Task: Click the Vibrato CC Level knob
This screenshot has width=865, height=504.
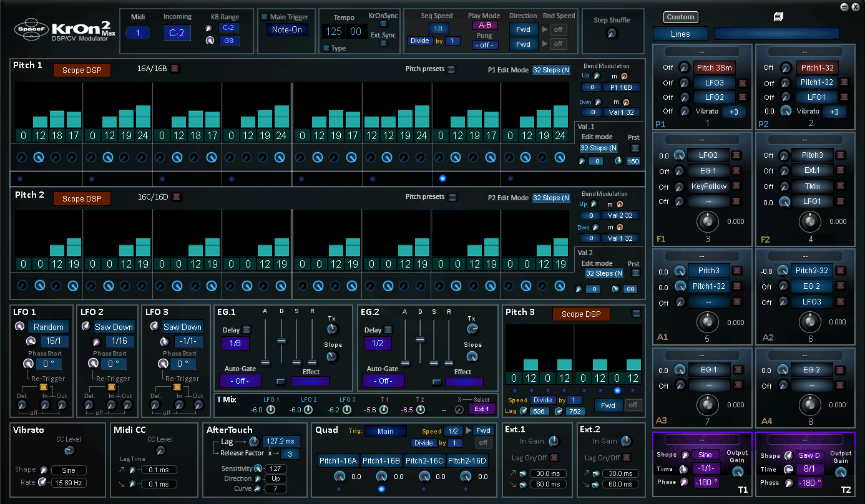Action: (69, 450)
